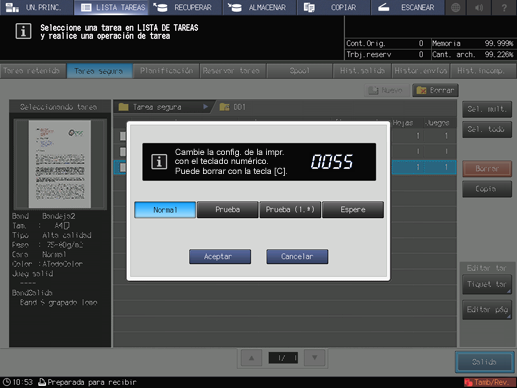Viewport: 517px width, 388px height.
Task: Click the globe network icon
Action: [x=456, y=7]
